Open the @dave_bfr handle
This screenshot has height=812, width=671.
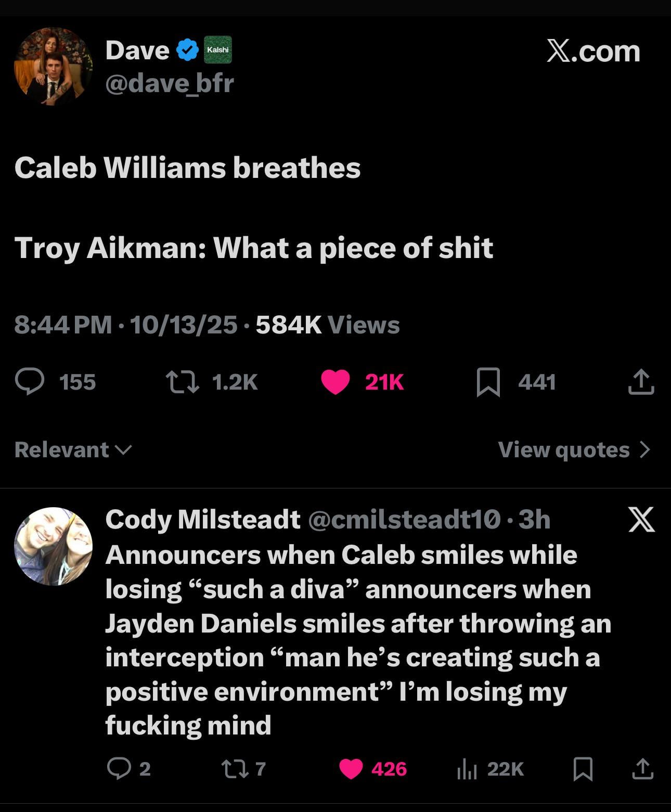pyautogui.click(x=170, y=83)
